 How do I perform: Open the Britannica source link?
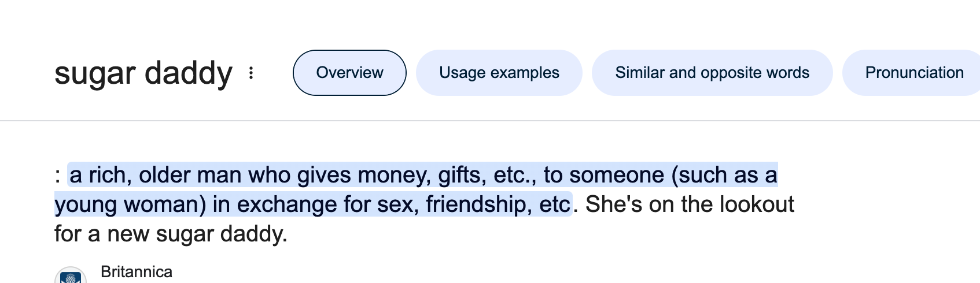(137, 272)
